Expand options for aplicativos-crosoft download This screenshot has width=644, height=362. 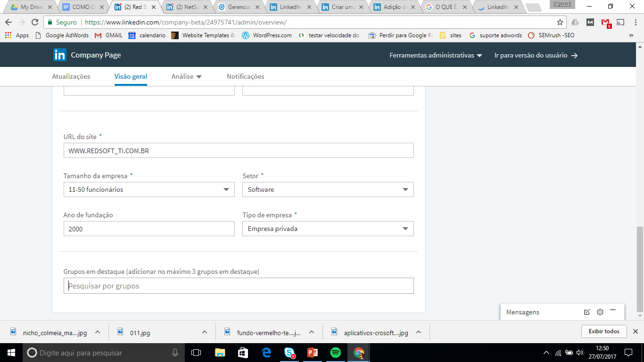click(419, 332)
